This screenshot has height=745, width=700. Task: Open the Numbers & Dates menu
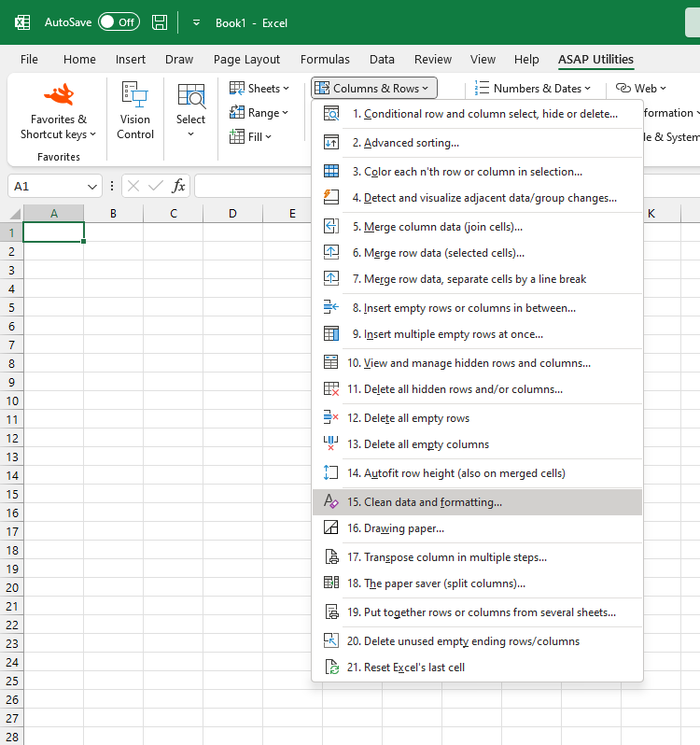[x=533, y=89]
